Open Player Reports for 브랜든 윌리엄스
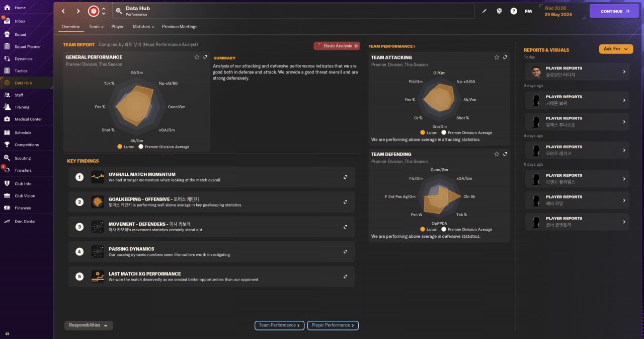The image size is (644, 339). [577, 179]
